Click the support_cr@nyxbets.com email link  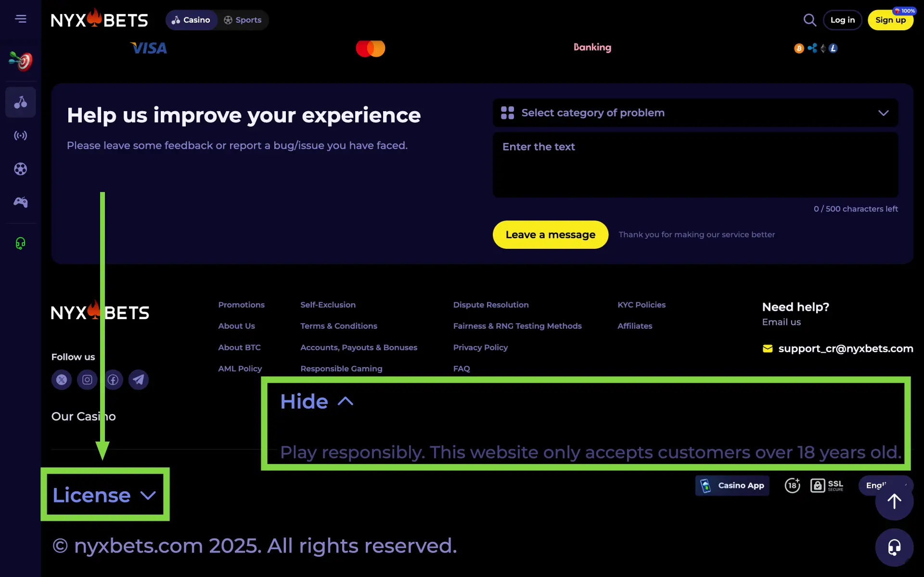[x=846, y=348]
